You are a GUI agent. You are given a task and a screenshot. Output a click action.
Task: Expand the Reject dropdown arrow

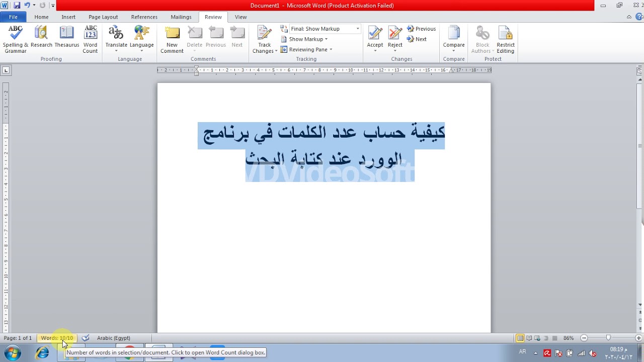pos(395,51)
